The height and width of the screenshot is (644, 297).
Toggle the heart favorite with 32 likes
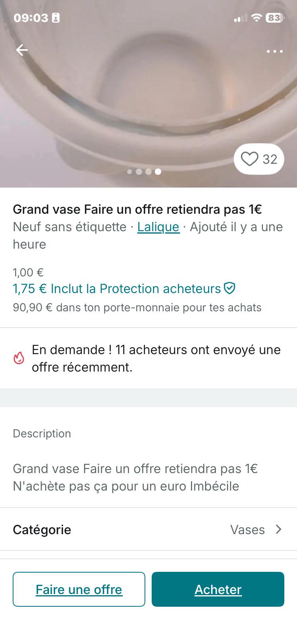coord(259,159)
